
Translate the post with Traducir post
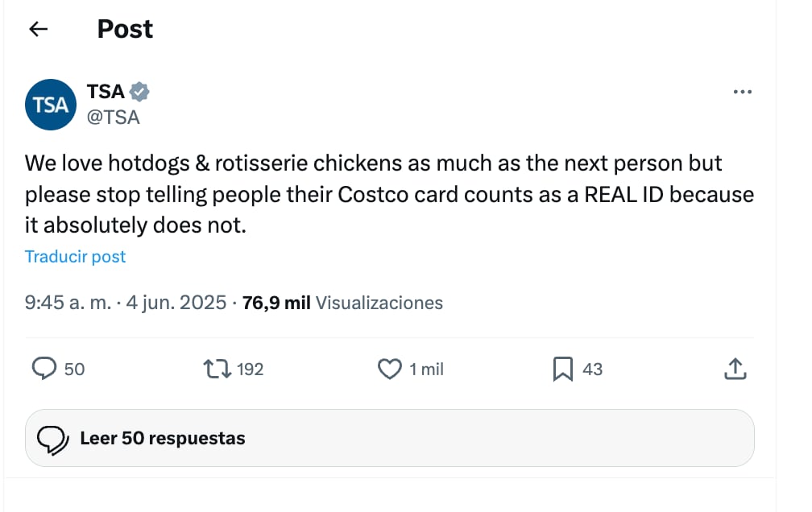pyautogui.click(x=75, y=256)
